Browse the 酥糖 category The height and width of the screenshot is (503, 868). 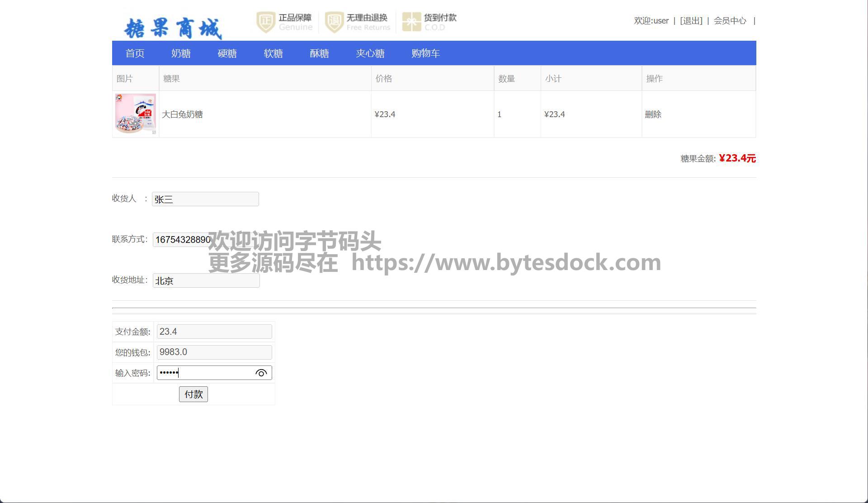[319, 53]
